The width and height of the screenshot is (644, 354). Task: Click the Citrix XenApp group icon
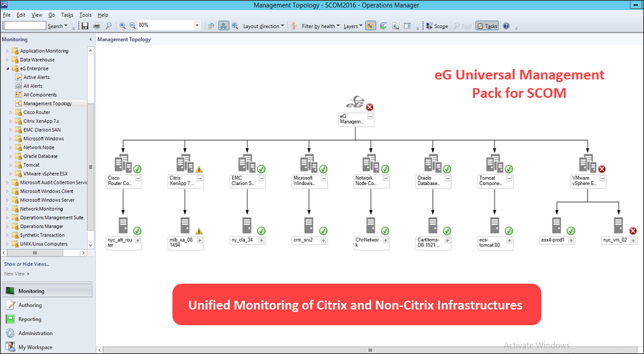pos(185,163)
